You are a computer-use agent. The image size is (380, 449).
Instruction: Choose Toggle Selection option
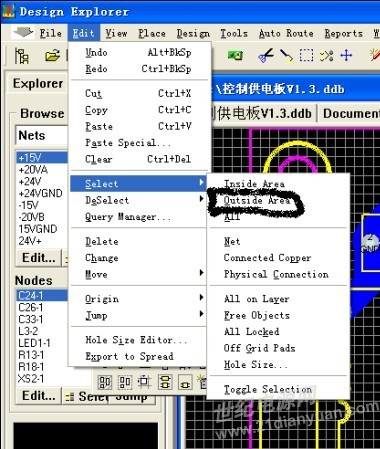278,389
